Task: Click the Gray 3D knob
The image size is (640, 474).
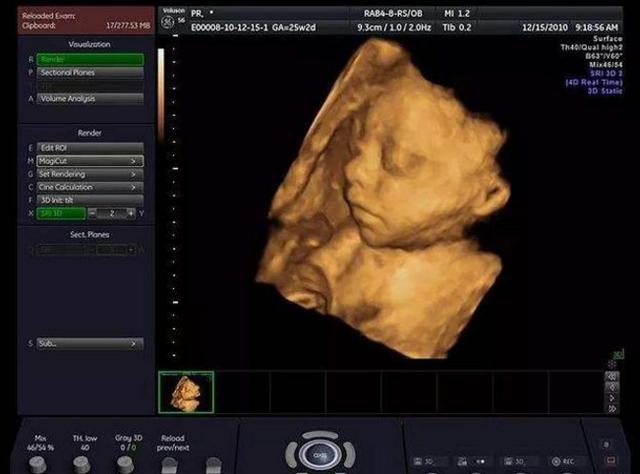Action: (125, 465)
